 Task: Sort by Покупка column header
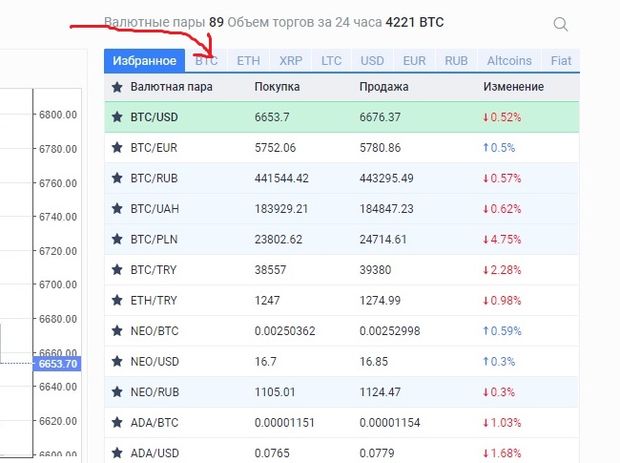pos(277,87)
